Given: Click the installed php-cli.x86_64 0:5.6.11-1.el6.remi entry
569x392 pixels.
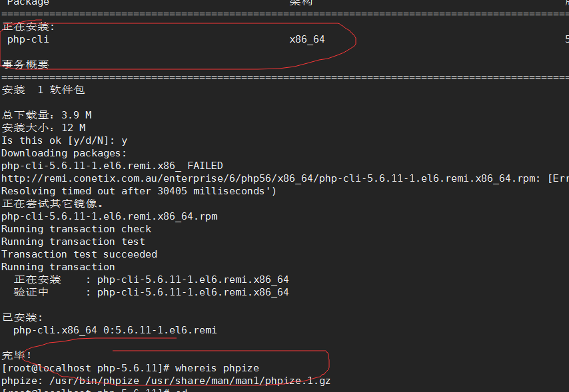Looking at the screenshot, I should [115, 330].
